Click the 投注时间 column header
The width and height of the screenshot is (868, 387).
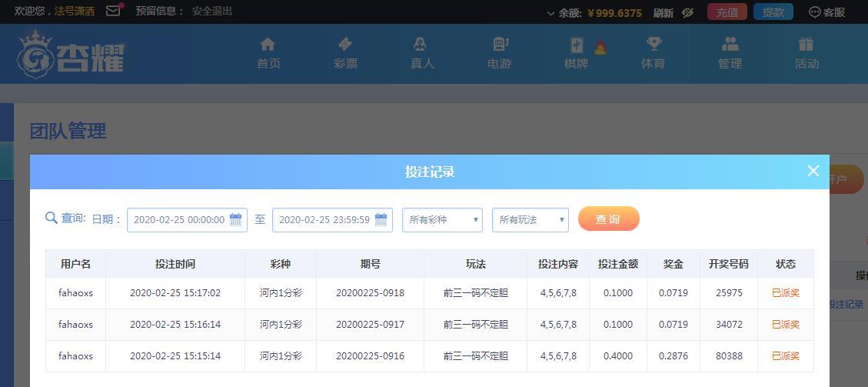click(x=175, y=264)
